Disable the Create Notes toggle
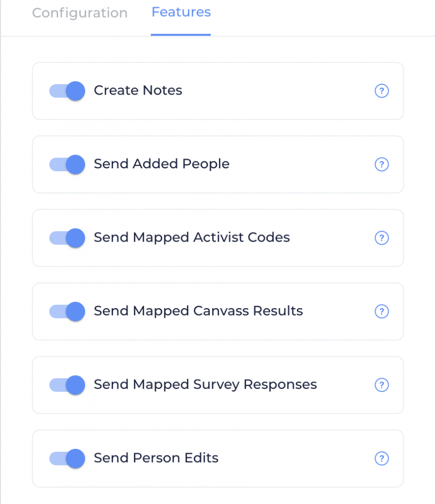This screenshot has width=435, height=504. 67,91
